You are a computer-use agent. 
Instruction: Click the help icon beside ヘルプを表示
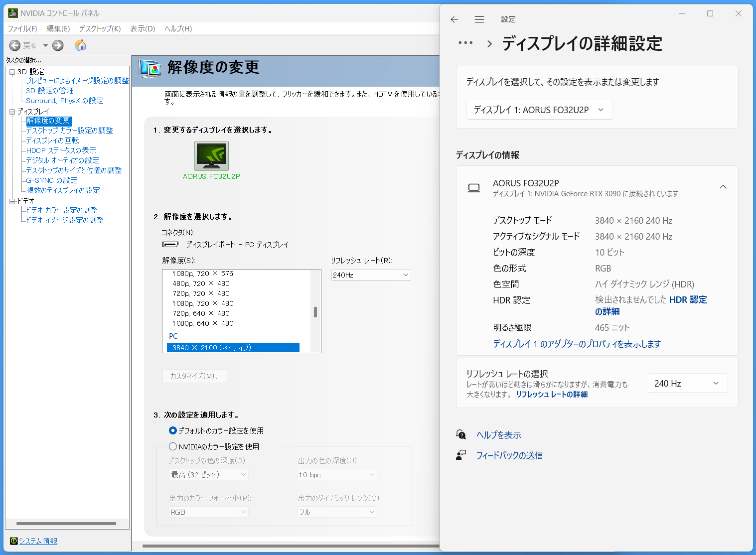[461, 434]
